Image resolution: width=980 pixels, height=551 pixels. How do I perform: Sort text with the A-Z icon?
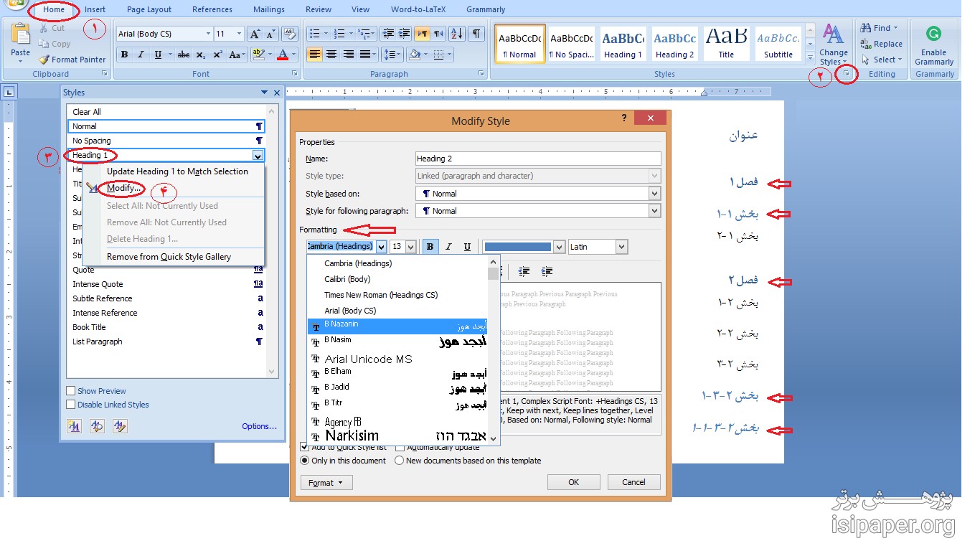coord(458,34)
